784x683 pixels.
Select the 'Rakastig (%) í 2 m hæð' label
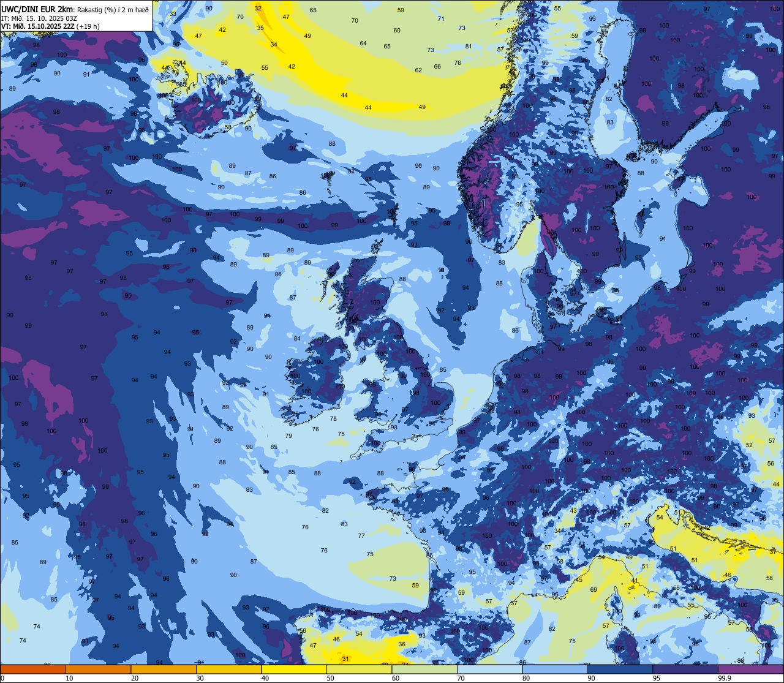coord(113,9)
